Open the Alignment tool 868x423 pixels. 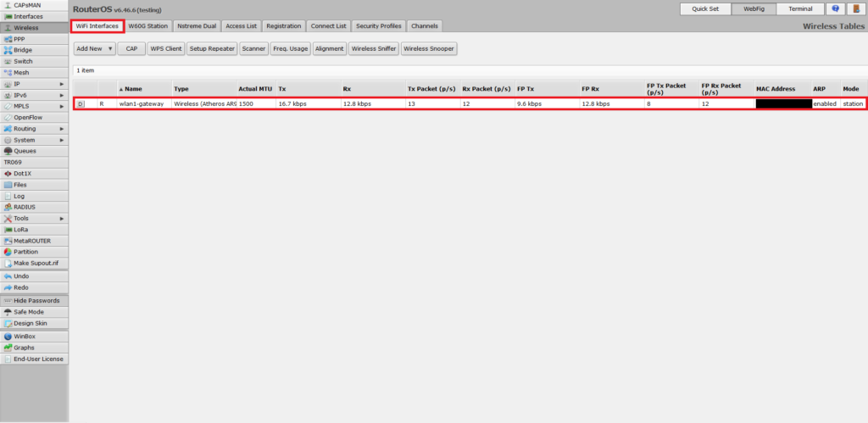click(330, 48)
